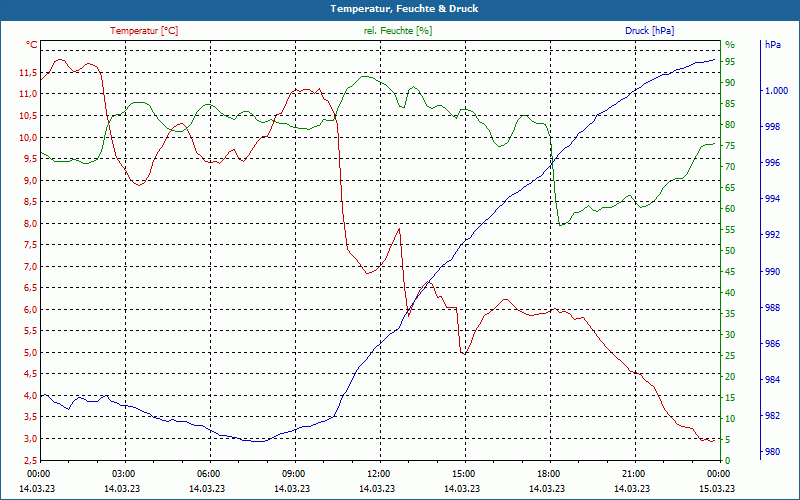Click the '7,5' temperature axis value
The image size is (800, 500).
[x=30, y=244]
